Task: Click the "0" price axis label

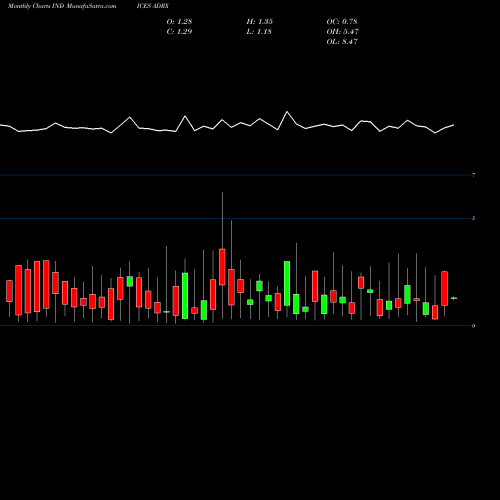Action: tap(474, 326)
